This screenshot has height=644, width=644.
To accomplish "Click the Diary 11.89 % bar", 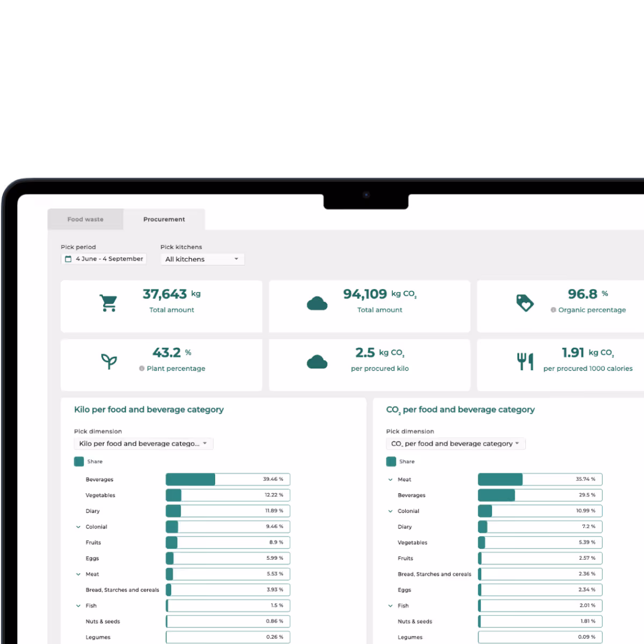I will click(228, 511).
